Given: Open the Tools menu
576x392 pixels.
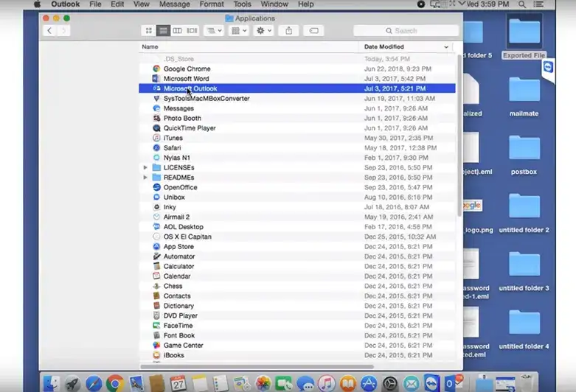Looking at the screenshot, I should [x=242, y=4].
